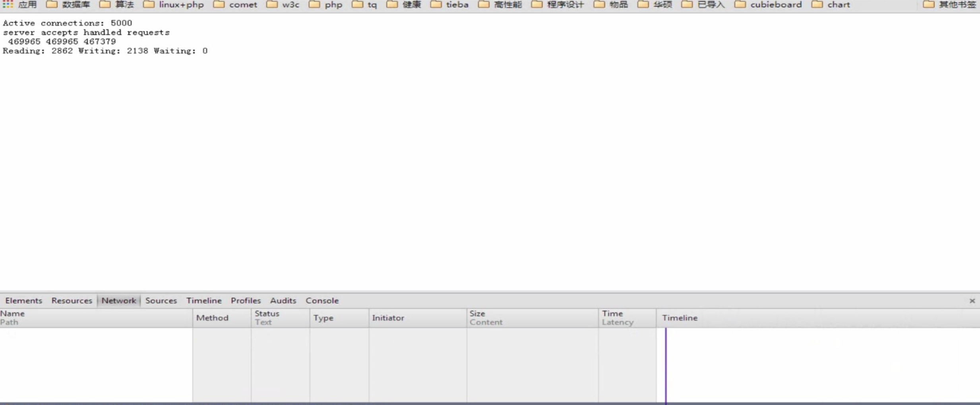Switch to the Timeline devtools tab
Viewport: 980px width, 405px height.
coord(204,301)
